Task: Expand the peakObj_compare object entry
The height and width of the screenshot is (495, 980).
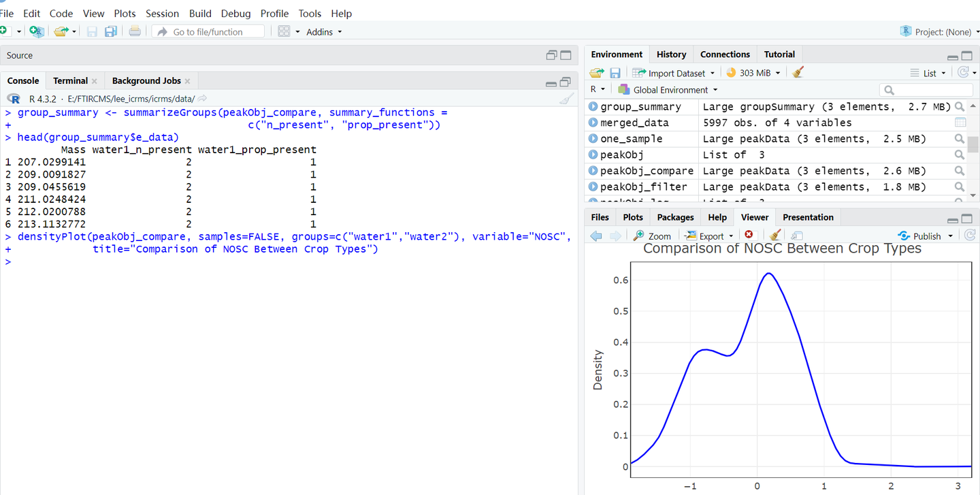Action: pos(593,171)
